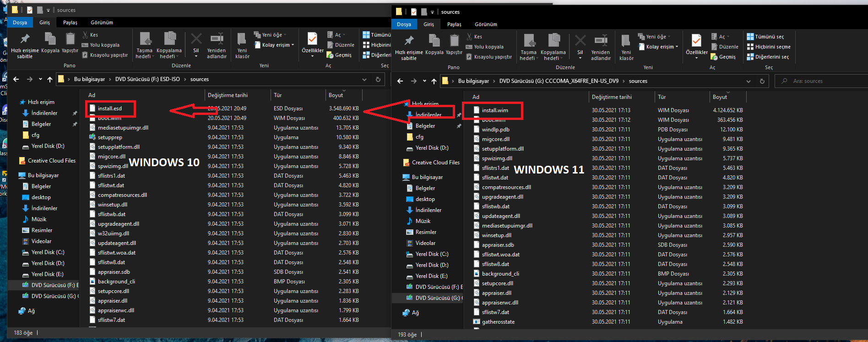Click Yeniden adlandır in F: drive window
Viewport: 868px width, 342px height.
tap(217, 46)
